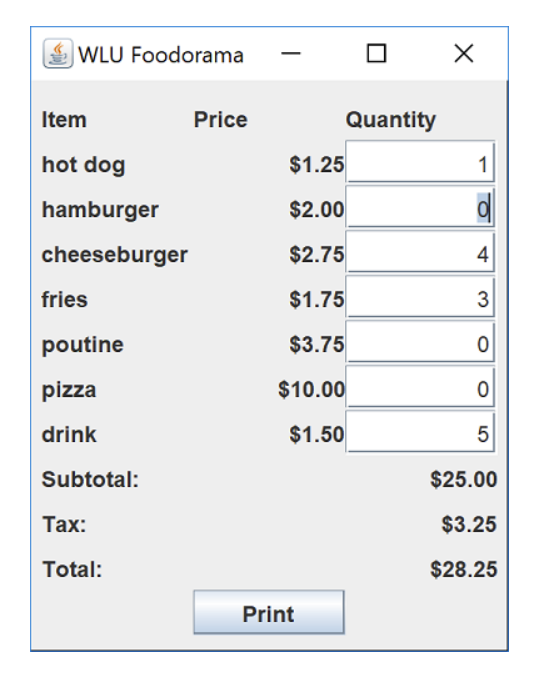Click the $28.25 total amount
The width and height of the screenshot is (550, 685).
click(x=464, y=569)
